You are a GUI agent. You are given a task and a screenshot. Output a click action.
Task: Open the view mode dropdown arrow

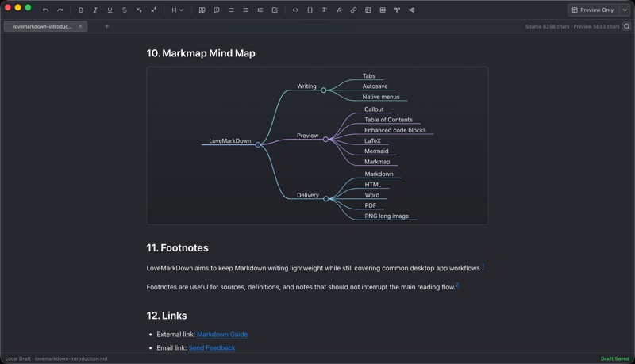(625, 10)
